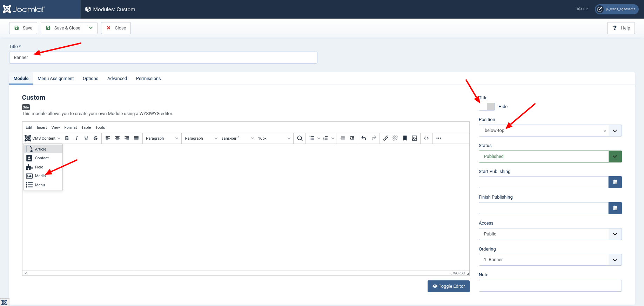Toggle the Title Hide switch

(x=487, y=107)
